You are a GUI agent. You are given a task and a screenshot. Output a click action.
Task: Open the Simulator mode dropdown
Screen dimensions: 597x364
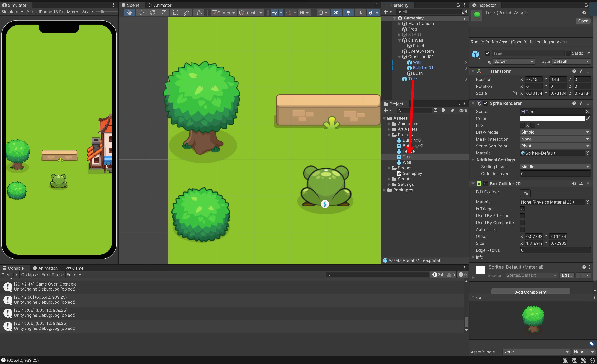tap(12, 12)
